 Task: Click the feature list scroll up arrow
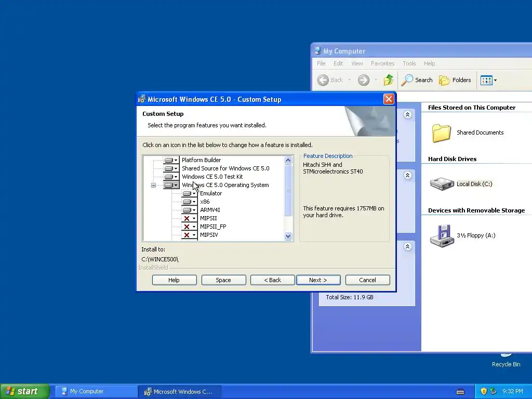(288, 160)
